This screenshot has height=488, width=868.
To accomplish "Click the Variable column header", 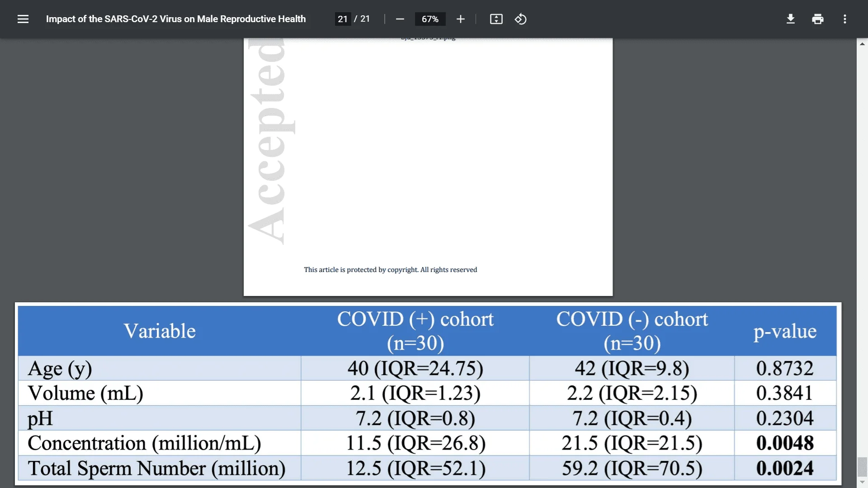I will tap(160, 331).
